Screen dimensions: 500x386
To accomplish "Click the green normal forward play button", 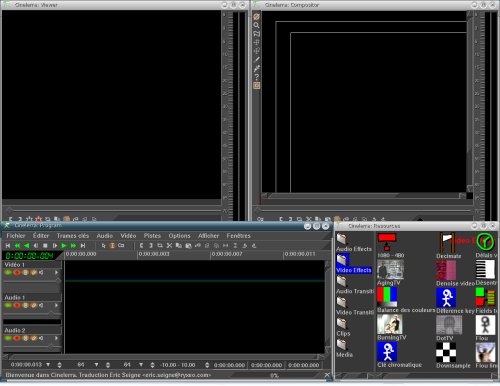I will click(x=64, y=246).
